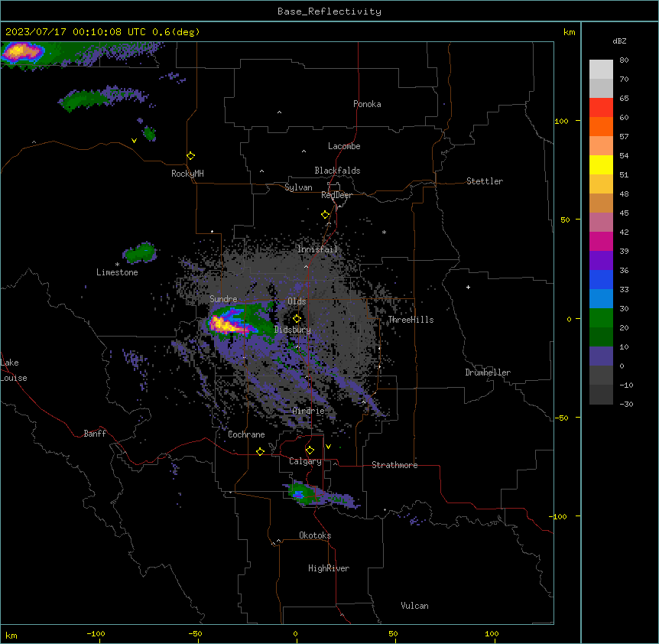Image resolution: width=659 pixels, height=644 pixels.
Task: Click the yellow station marker above RockyMH
Action: click(x=190, y=156)
